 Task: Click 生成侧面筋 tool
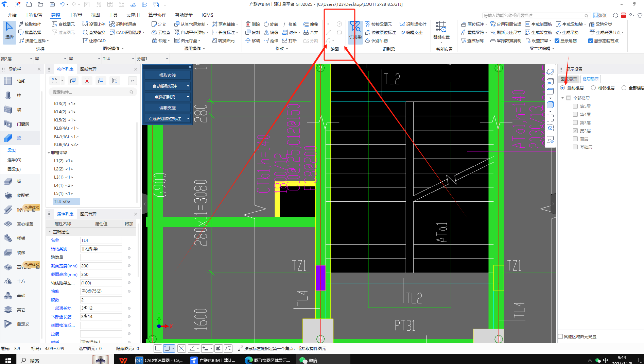pos(539,24)
